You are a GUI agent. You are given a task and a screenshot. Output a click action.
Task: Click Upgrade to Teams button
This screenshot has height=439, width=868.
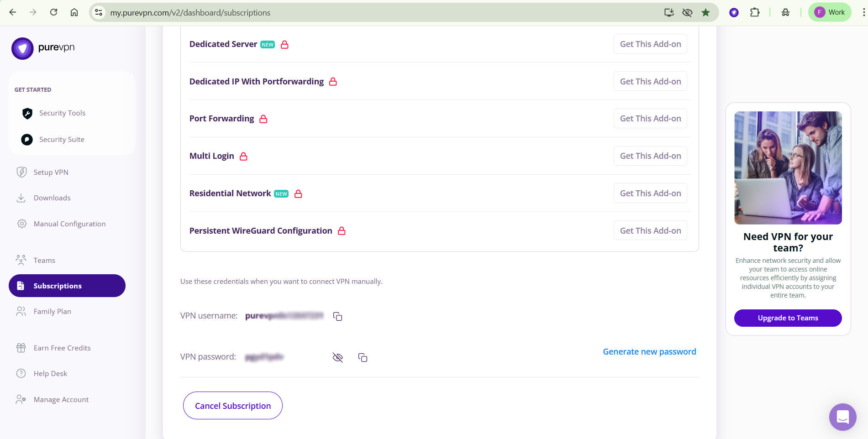point(788,318)
